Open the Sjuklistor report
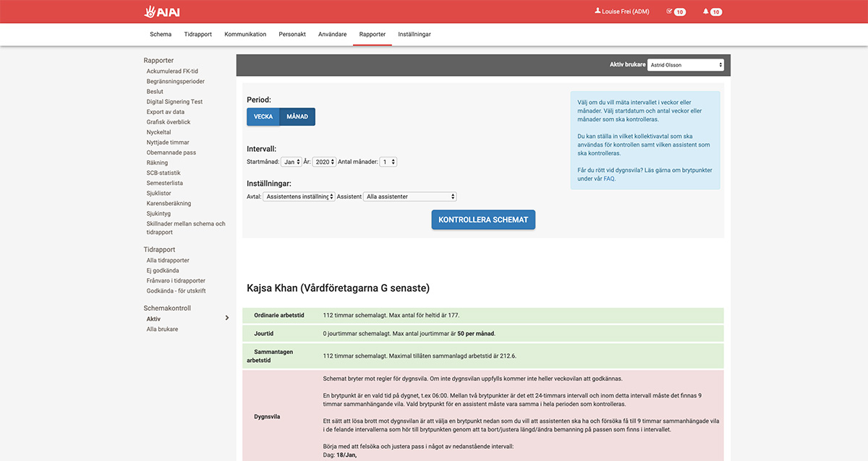This screenshot has width=868, height=461. tap(159, 193)
